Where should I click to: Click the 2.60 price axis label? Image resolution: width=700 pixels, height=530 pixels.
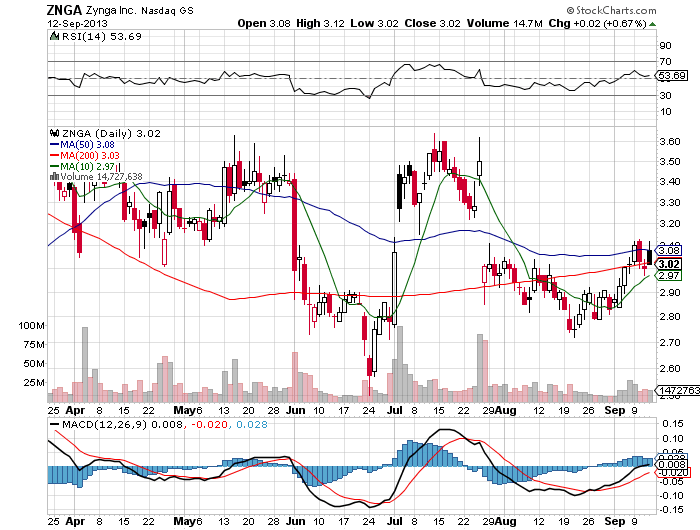pos(670,369)
